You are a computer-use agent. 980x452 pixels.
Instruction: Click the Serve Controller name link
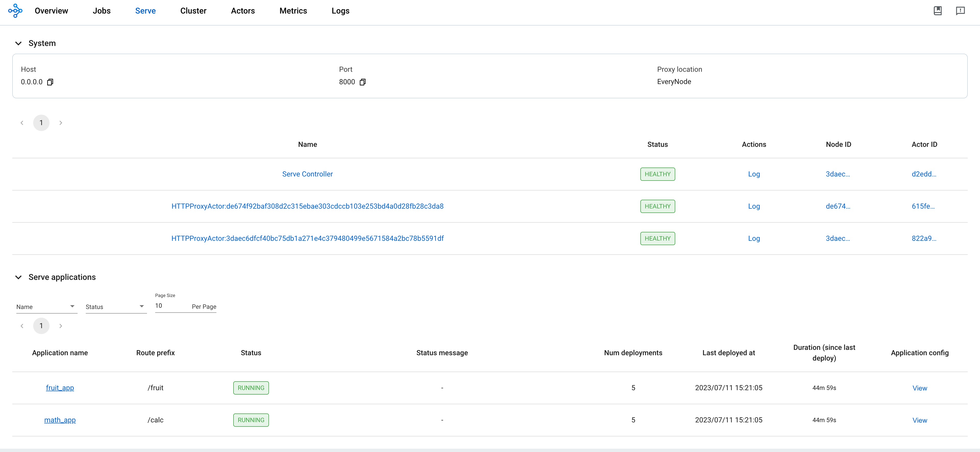point(307,174)
